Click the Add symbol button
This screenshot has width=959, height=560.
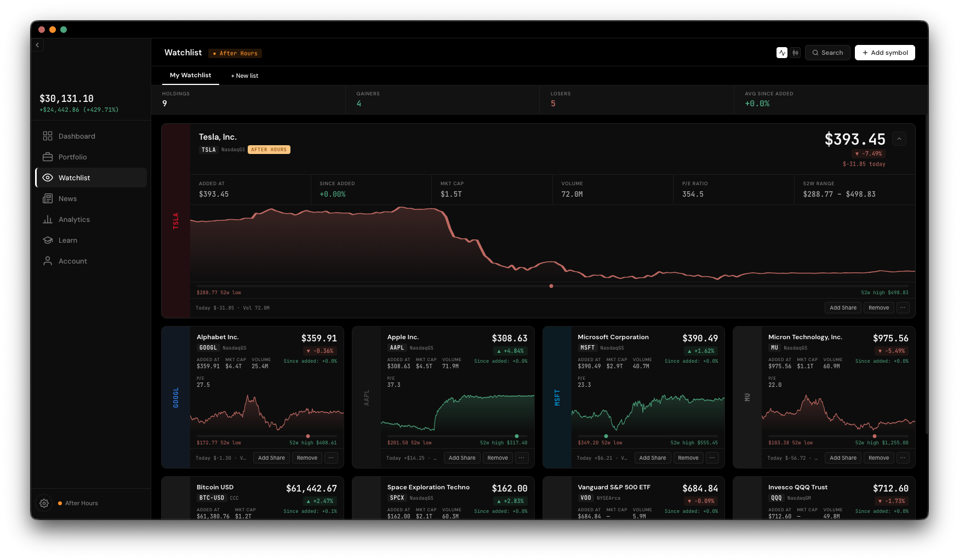(x=884, y=53)
